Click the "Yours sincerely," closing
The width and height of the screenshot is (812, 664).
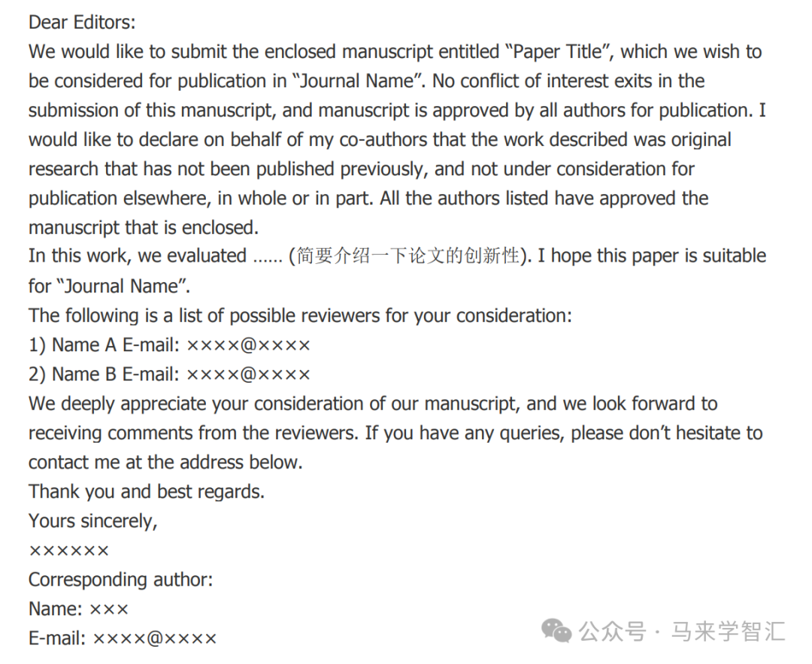click(x=93, y=521)
